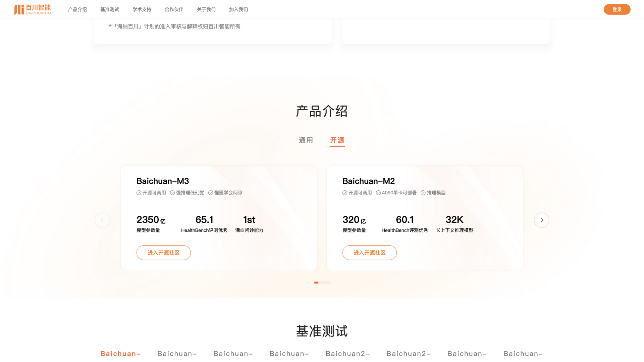Screen dimensions: 644x362
Task: Click check icon beside 推理模型
Action: [x=423, y=193]
